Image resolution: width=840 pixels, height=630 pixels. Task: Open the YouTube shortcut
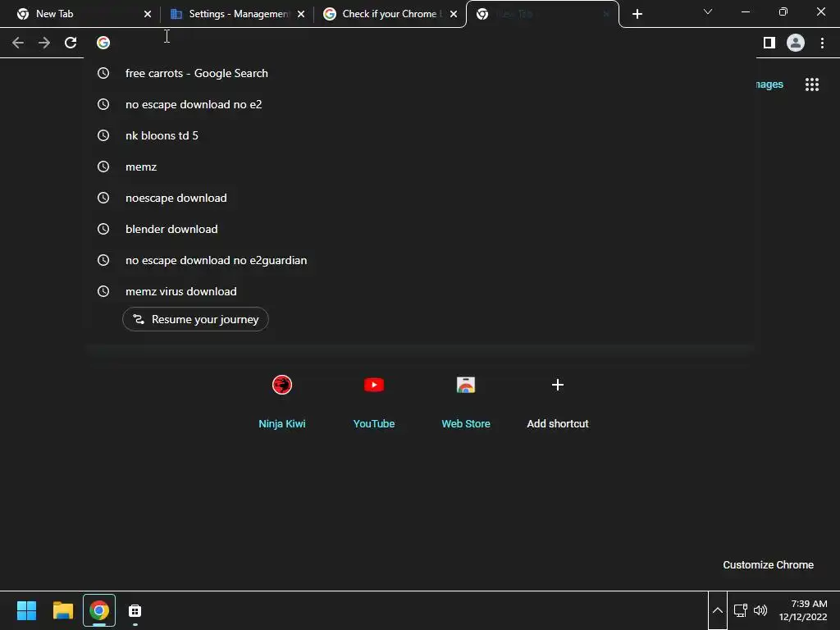374,402
